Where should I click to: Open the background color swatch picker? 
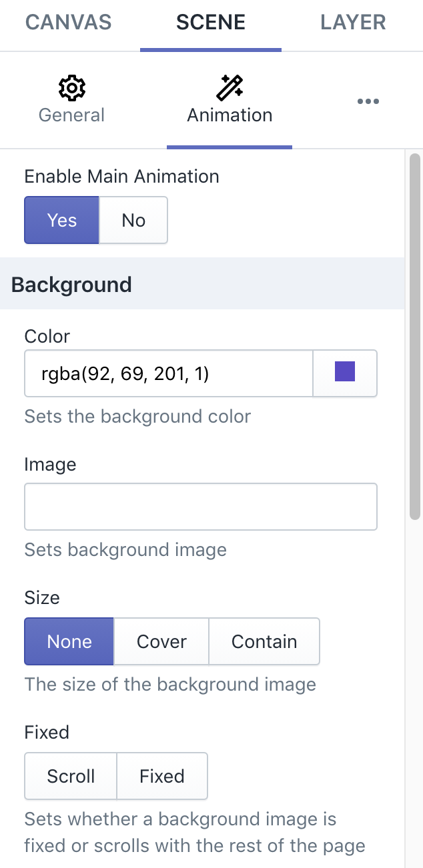click(x=344, y=373)
